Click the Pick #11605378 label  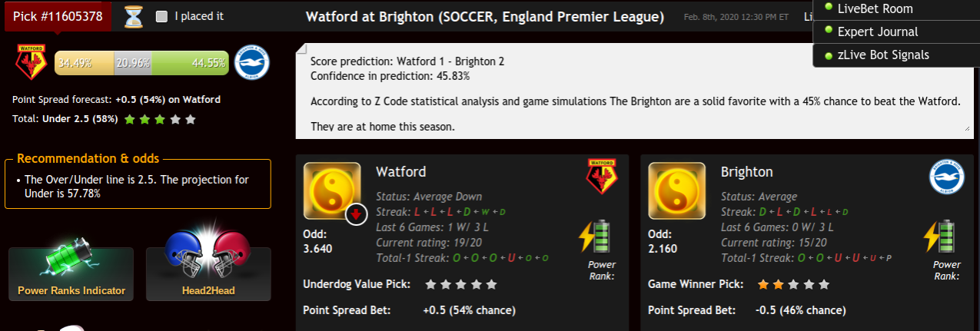(x=58, y=16)
